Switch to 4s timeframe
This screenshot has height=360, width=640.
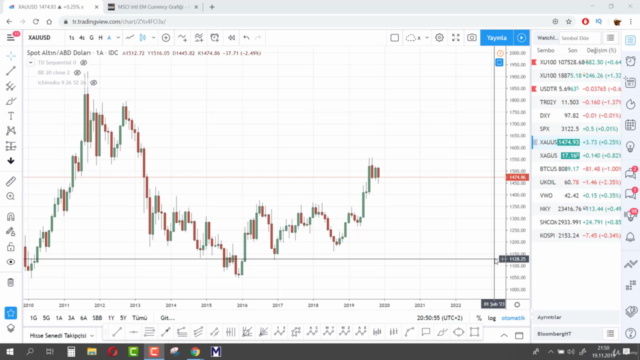82,38
